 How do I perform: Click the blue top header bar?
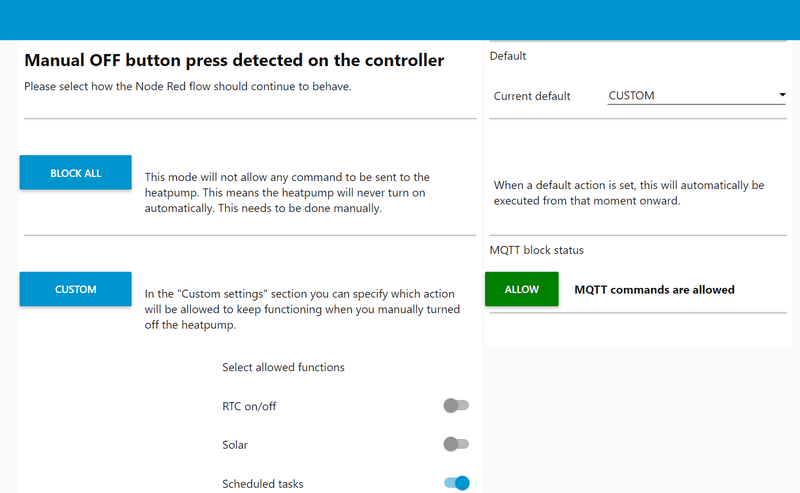400,20
